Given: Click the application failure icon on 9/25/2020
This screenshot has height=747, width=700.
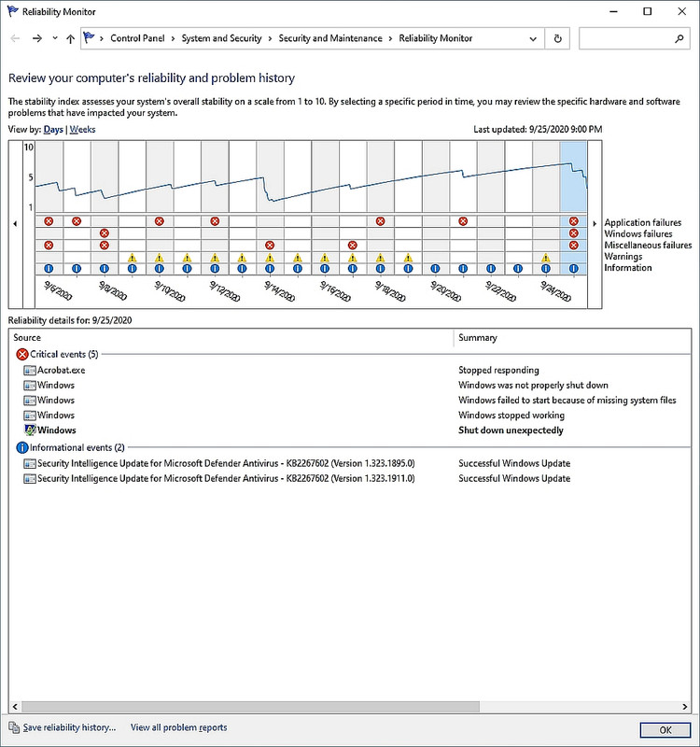Looking at the screenshot, I should click(x=574, y=221).
